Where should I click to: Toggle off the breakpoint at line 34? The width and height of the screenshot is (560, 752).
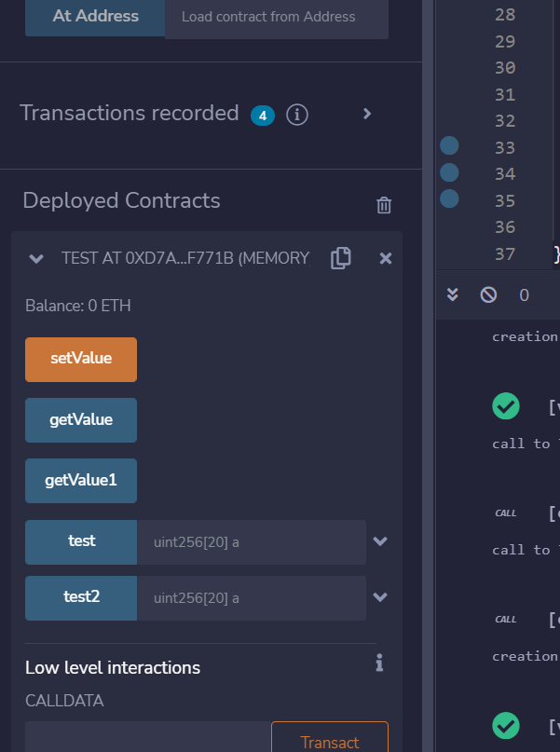(449, 172)
